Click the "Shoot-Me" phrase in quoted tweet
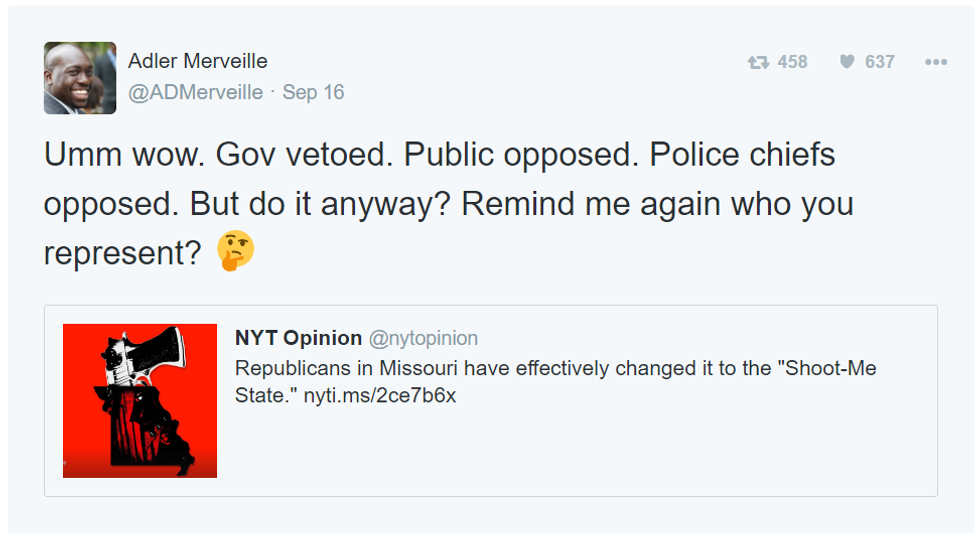The height and width of the screenshot is (538, 980). 826,368
